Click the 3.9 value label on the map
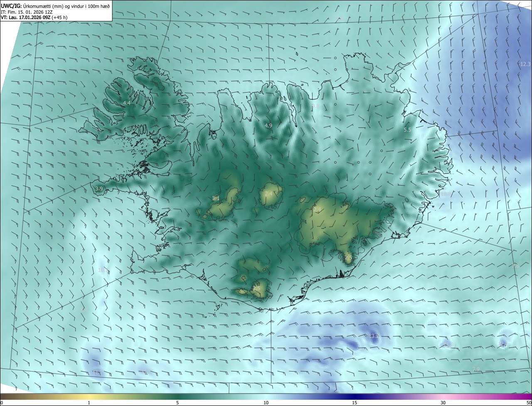The image size is (532, 406). (x=99, y=189)
